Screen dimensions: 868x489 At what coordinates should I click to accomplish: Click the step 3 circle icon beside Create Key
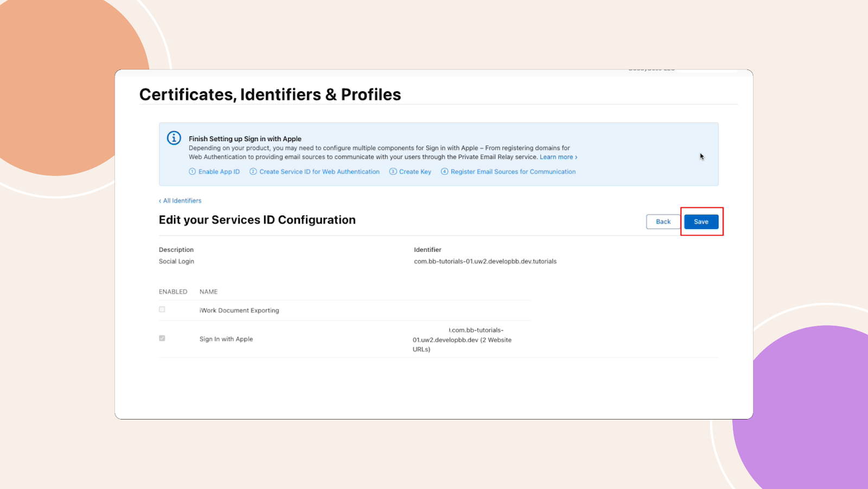click(x=393, y=172)
